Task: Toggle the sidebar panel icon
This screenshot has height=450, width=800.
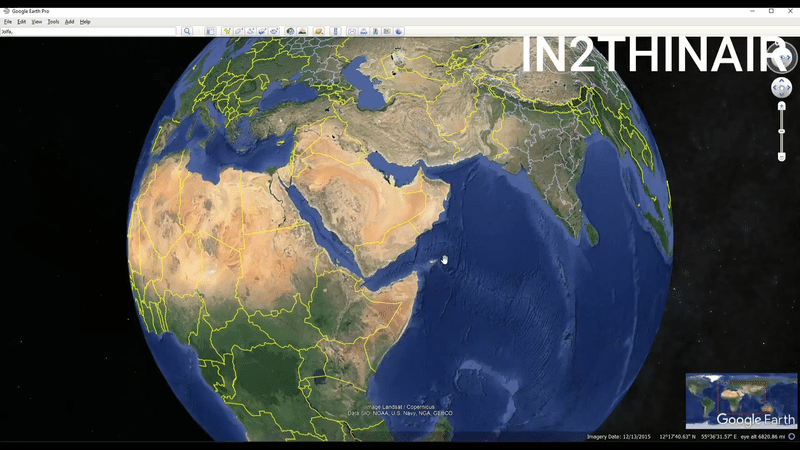Action: [210, 31]
